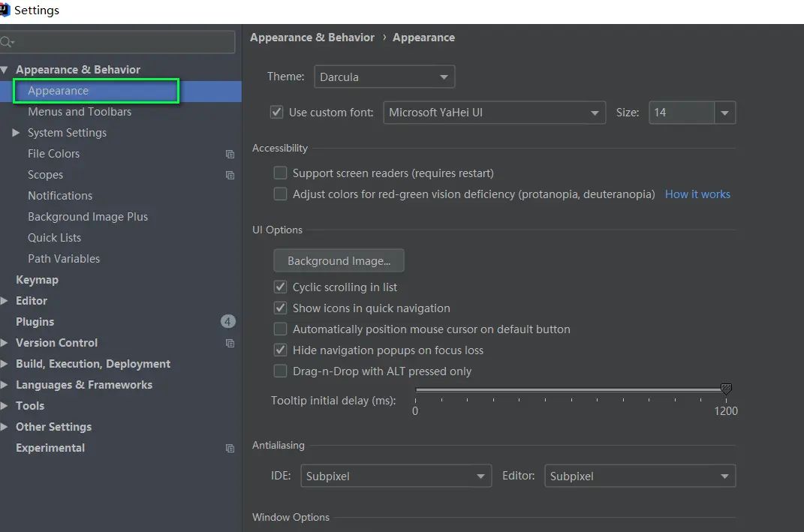Click the project-level icon beside Scopes
Image resolution: width=804 pixels, height=532 pixels.
tap(230, 175)
